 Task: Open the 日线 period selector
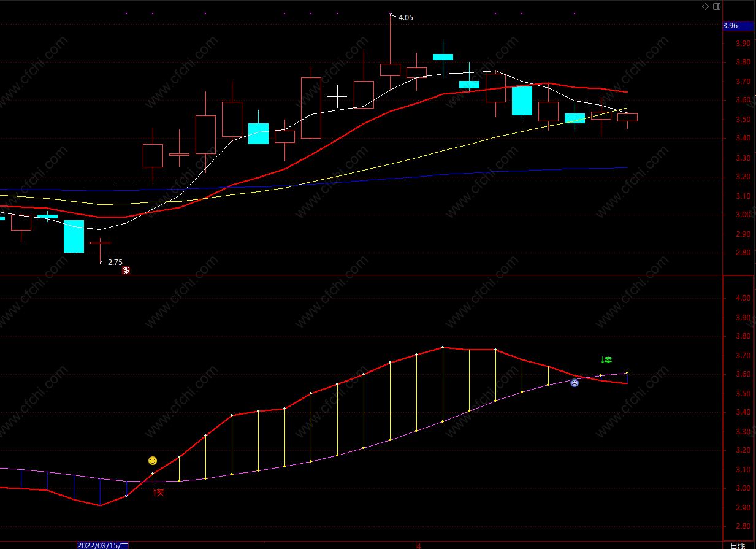tap(738, 545)
